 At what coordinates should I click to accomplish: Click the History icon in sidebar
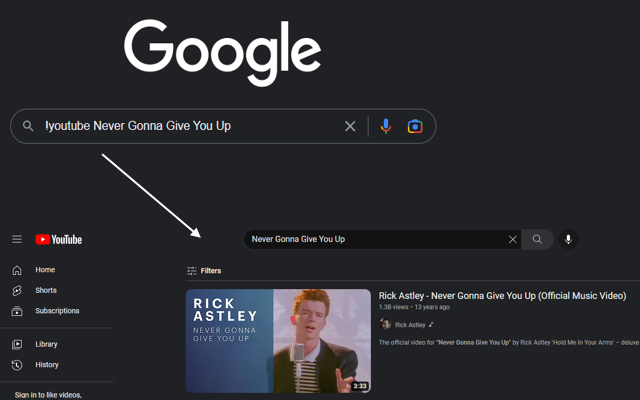click(17, 365)
